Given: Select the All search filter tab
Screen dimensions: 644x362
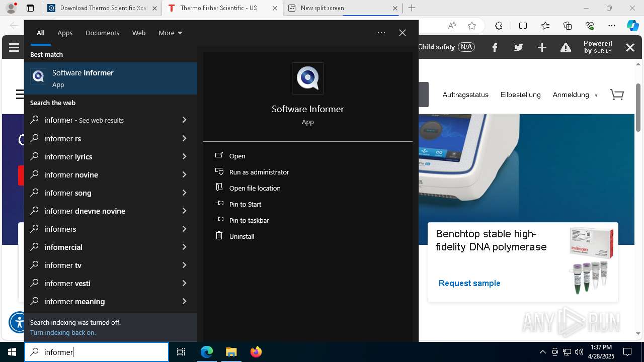Looking at the screenshot, I should [x=41, y=33].
